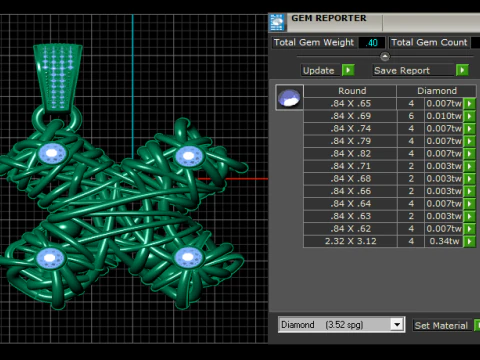
Task: Click the Gem Reporter panel icon
Action: [x=277, y=22]
